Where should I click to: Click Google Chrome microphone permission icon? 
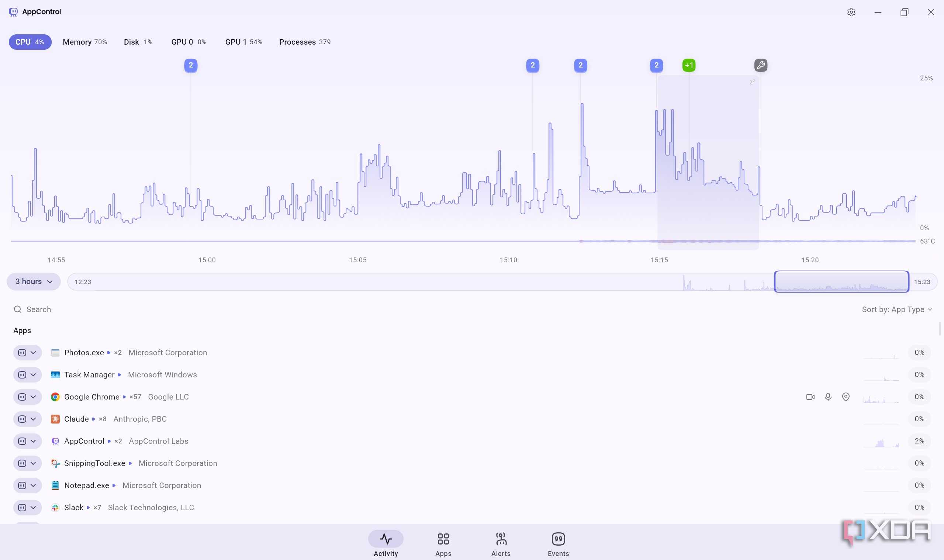coord(828,397)
